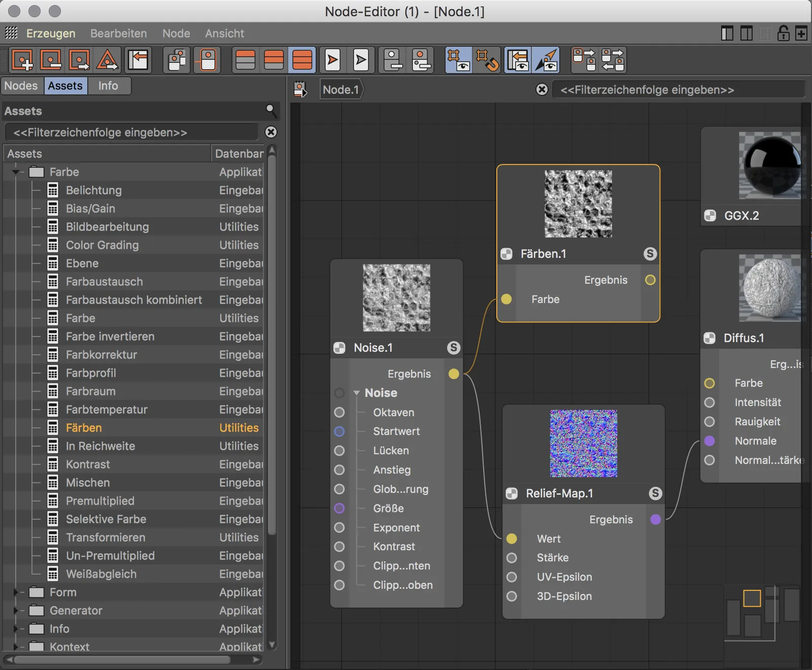This screenshot has height=670, width=812.
Task: Click the add node icon with plus sign
Action: (22, 60)
